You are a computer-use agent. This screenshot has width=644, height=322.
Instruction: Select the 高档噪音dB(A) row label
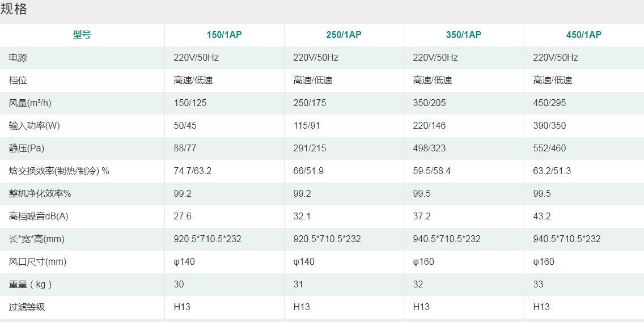[x=39, y=216]
